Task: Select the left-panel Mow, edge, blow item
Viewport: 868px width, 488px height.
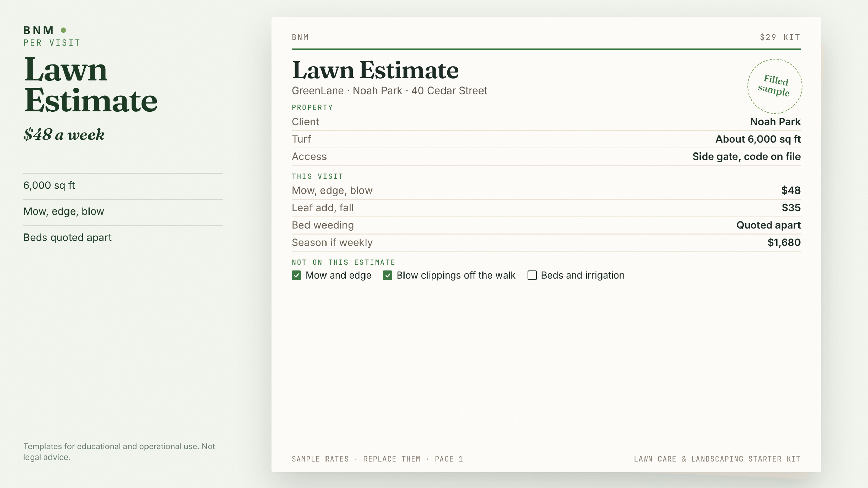Action: (x=64, y=211)
